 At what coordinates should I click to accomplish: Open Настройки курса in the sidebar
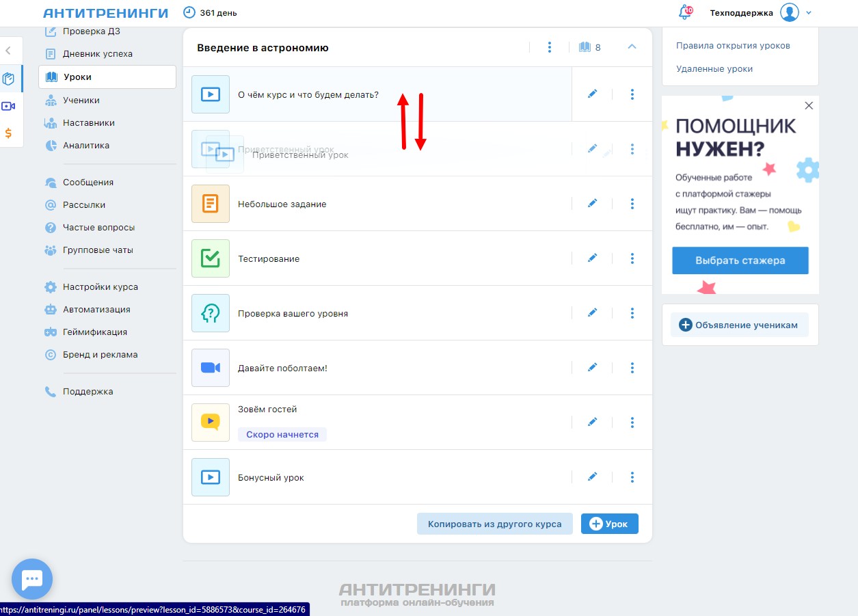(100, 286)
